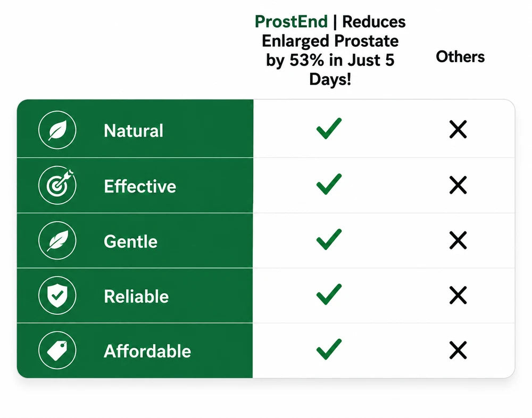
Task: Click the green checkmark in the Effective row
Action: (329, 184)
